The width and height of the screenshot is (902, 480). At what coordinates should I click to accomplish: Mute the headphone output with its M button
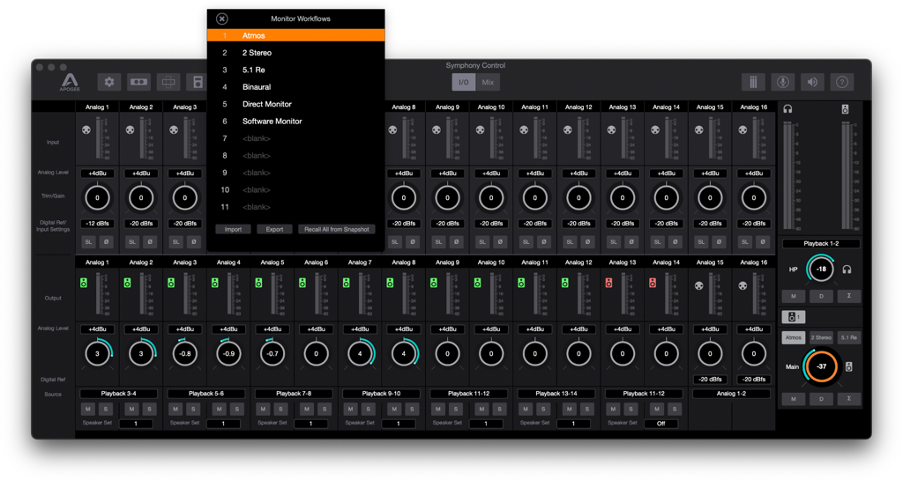(793, 296)
